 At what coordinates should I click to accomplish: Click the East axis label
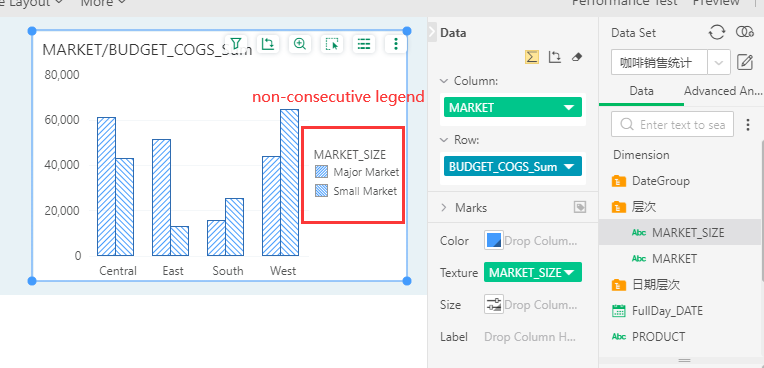click(x=173, y=271)
